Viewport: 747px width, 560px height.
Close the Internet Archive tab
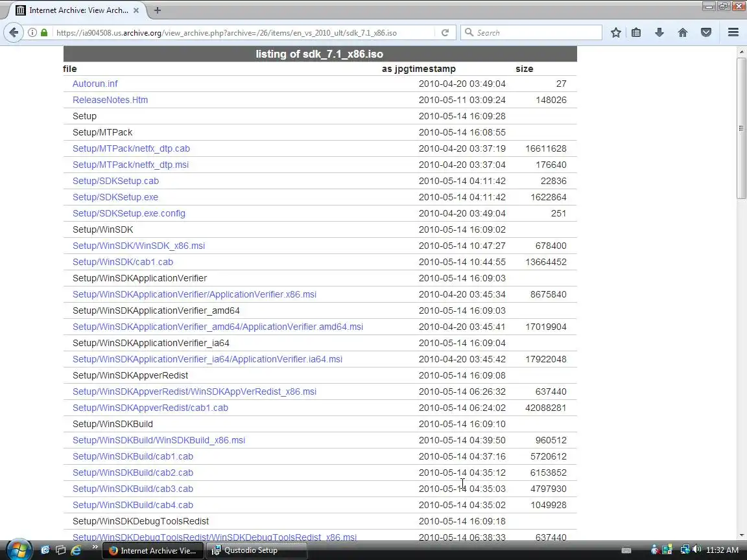(136, 10)
